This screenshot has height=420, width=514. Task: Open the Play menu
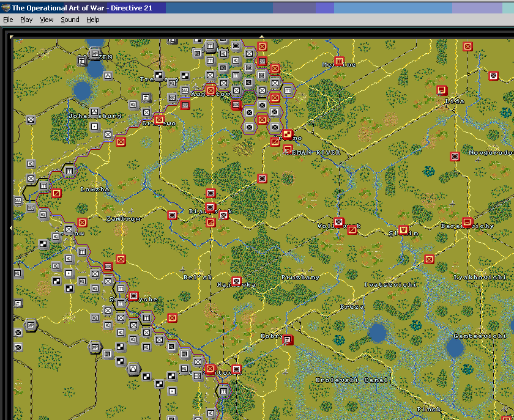point(26,20)
